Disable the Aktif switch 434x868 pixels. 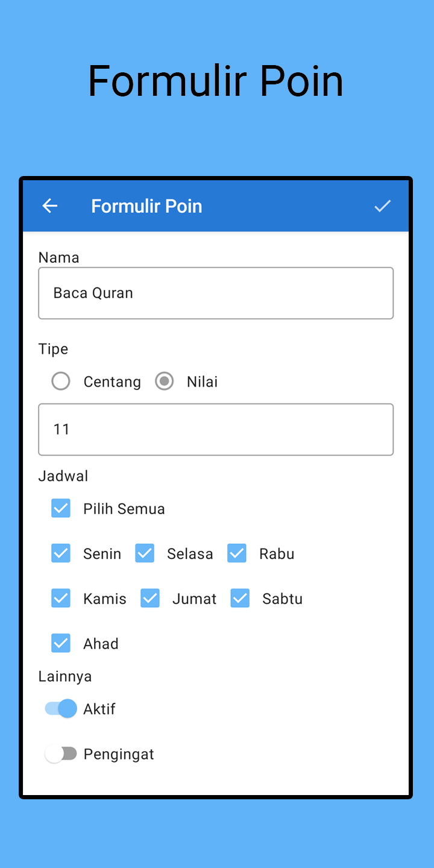(61, 709)
